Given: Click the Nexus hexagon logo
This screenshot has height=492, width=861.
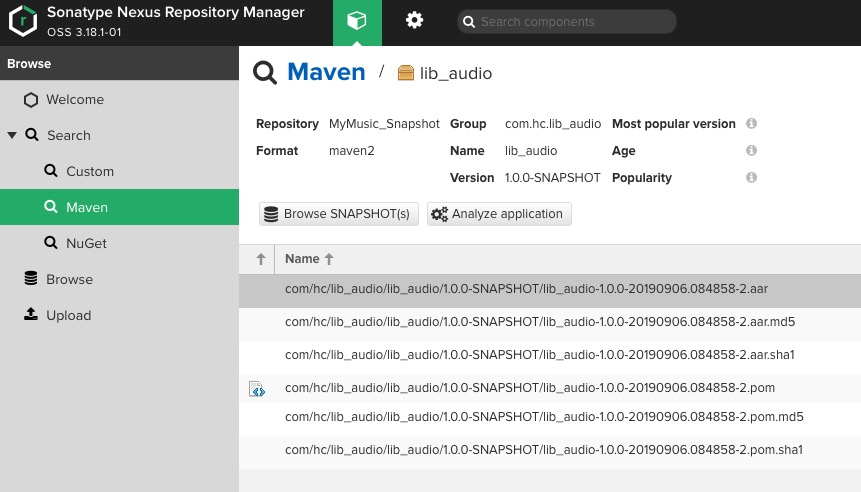Looking at the screenshot, I should [23, 21].
